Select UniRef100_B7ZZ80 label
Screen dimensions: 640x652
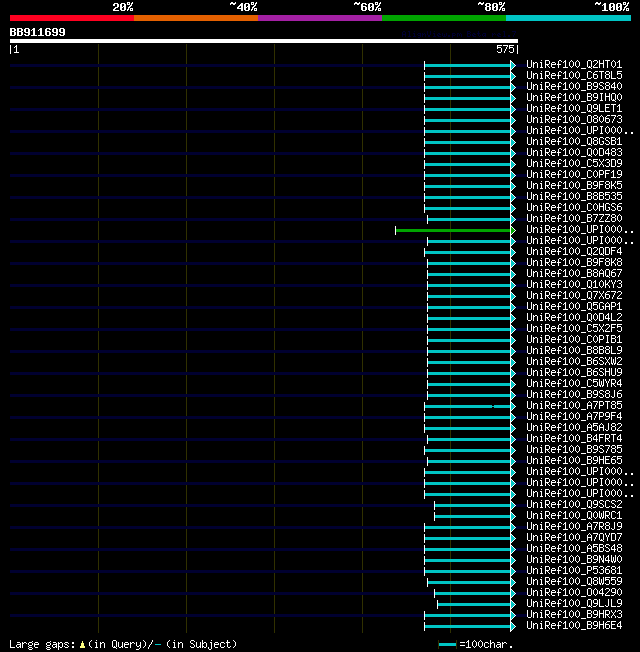[574, 218]
